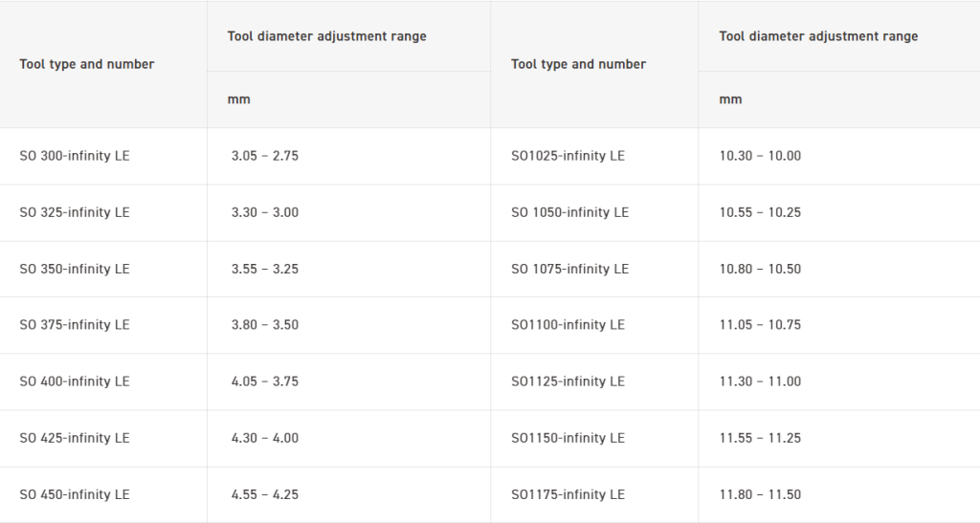
Task: Select the 4.30 – 4.00 range value
Action: click(x=265, y=438)
